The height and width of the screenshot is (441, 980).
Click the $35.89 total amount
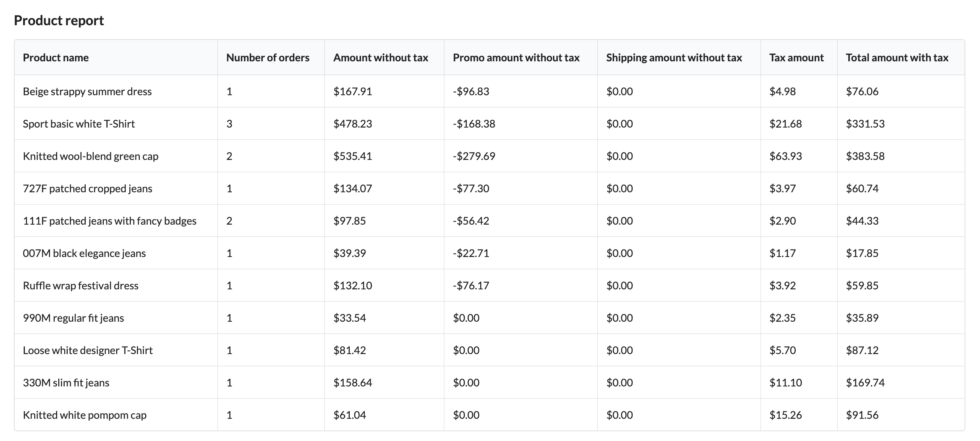(x=862, y=318)
